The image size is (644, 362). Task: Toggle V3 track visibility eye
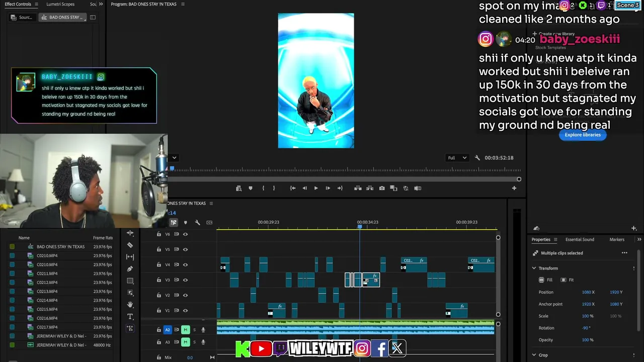point(185,280)
